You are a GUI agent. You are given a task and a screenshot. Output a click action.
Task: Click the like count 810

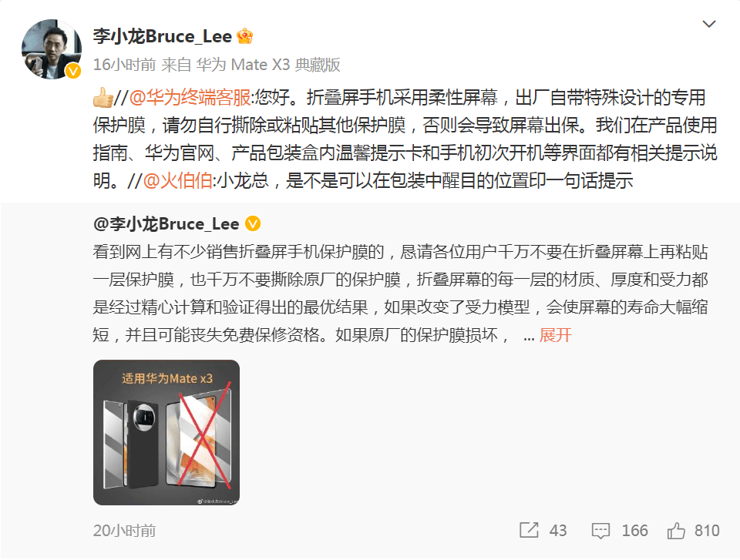[707, 531]
